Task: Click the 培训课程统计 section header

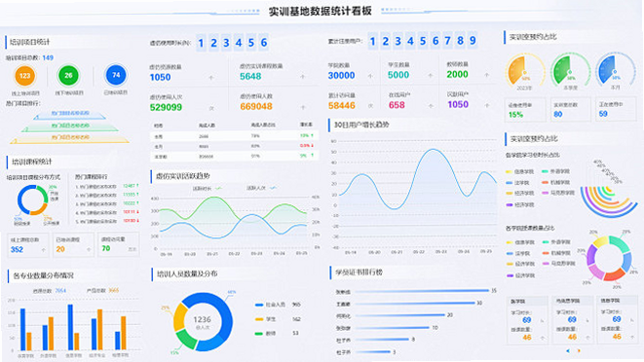Action: pyautogui.click(x=32, y=162)
